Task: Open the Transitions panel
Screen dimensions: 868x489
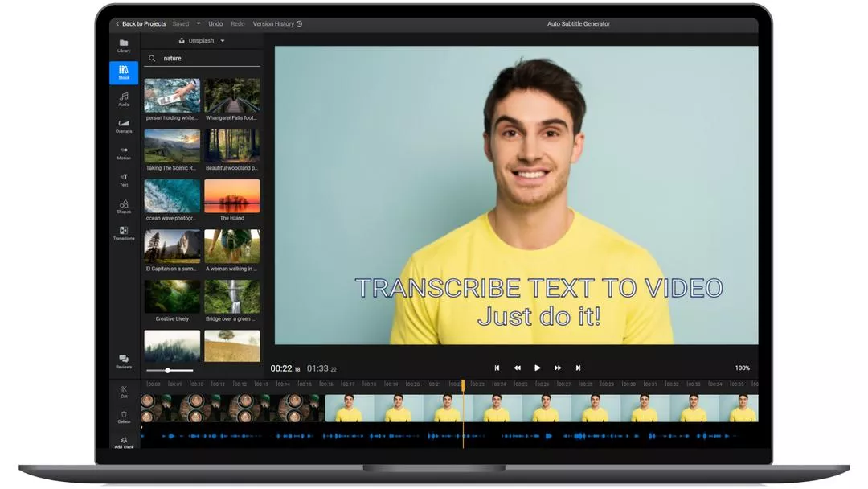Action: (123, 234)
